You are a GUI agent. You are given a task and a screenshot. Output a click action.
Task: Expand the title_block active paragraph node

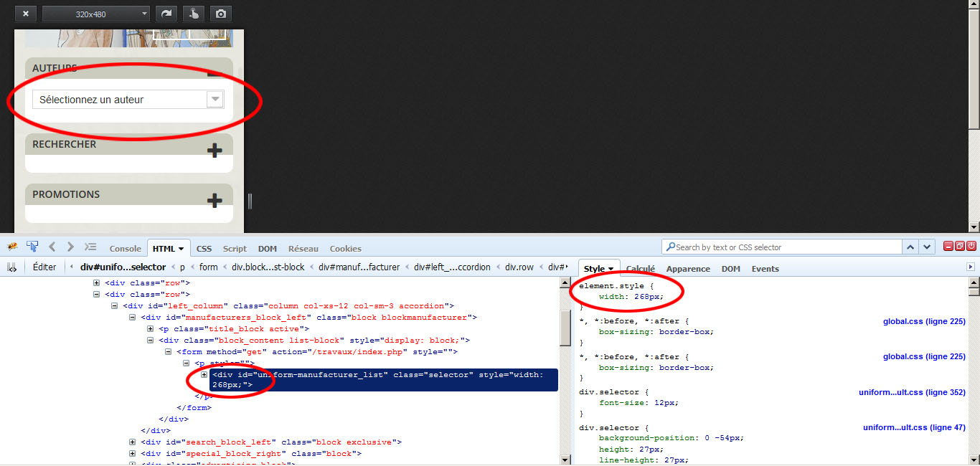151,329
